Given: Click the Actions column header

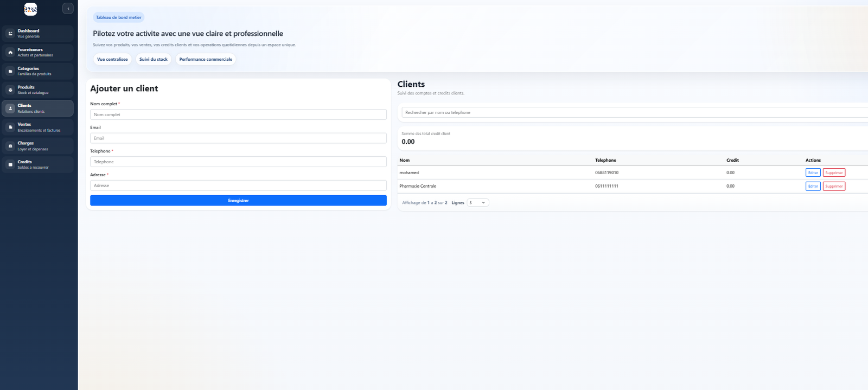Looking at the screenshot, I should [x=813, y=160].
